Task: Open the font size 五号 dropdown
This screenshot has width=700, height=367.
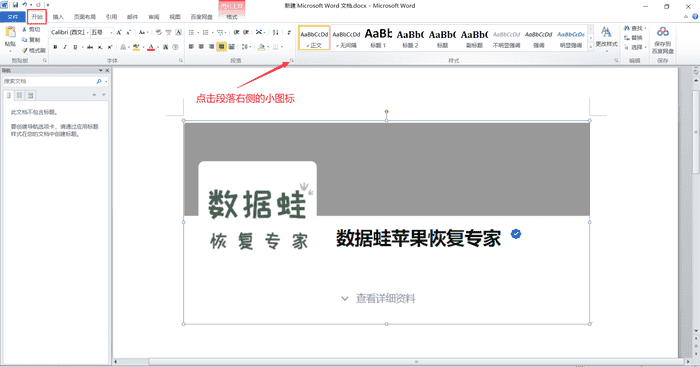Action: click(x=112, y=33)
